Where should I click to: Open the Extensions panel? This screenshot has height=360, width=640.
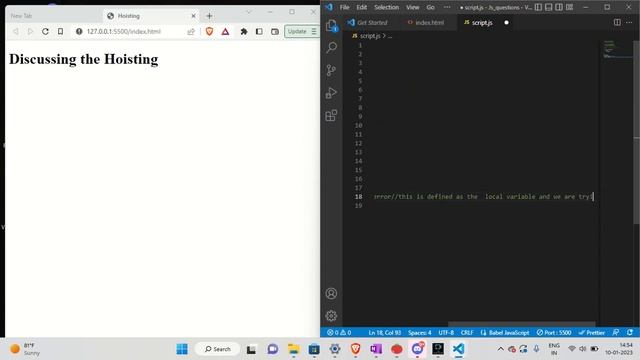(331, 116)
